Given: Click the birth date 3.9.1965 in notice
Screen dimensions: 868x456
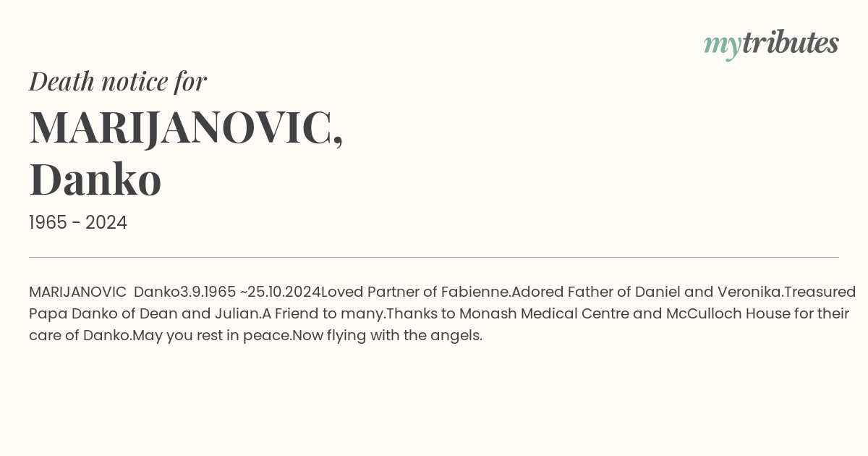Looking at the screenshot, I should point(208,292).
